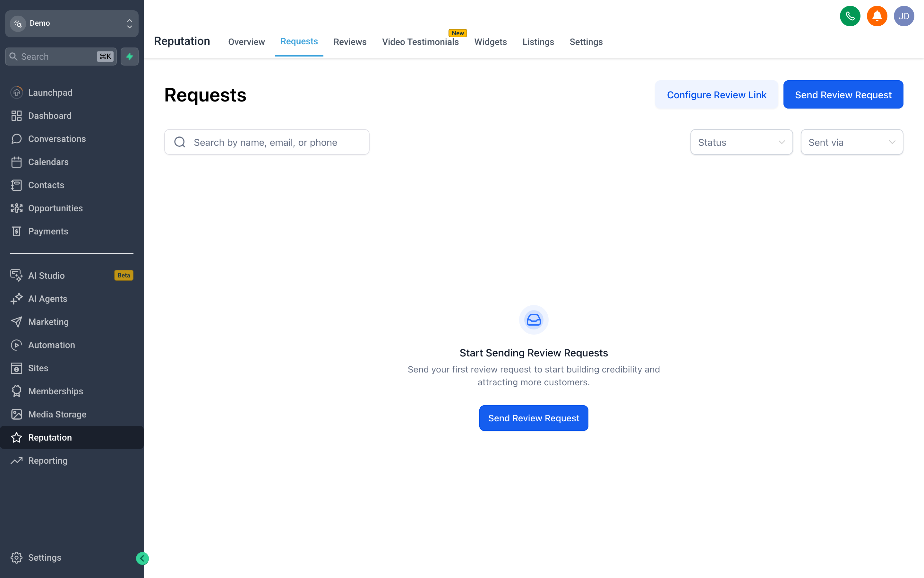This screenshot has width=924, height=578.
Task: Click the AI Agents sparkle icon
Action: 16,299
